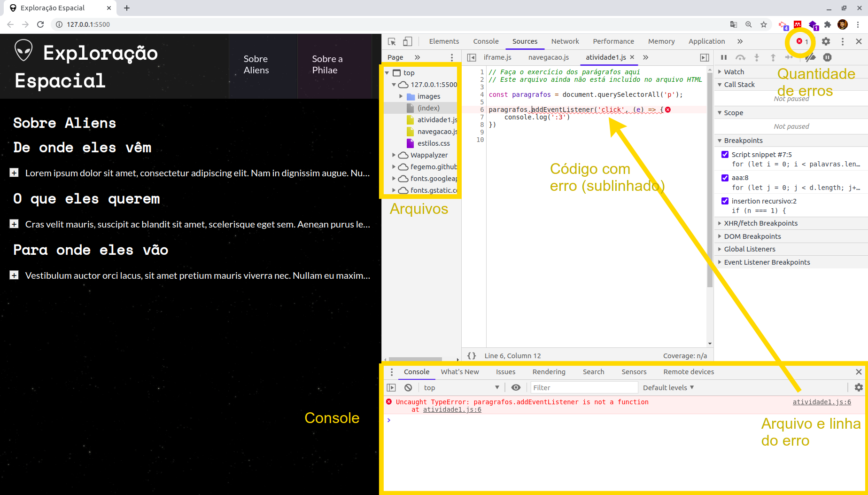Viewport: 868px width, 495px height.
Task: Enable the insertion recursivo breakpoint checkbox
Action: pyautogui.click(x=725, y=201)
